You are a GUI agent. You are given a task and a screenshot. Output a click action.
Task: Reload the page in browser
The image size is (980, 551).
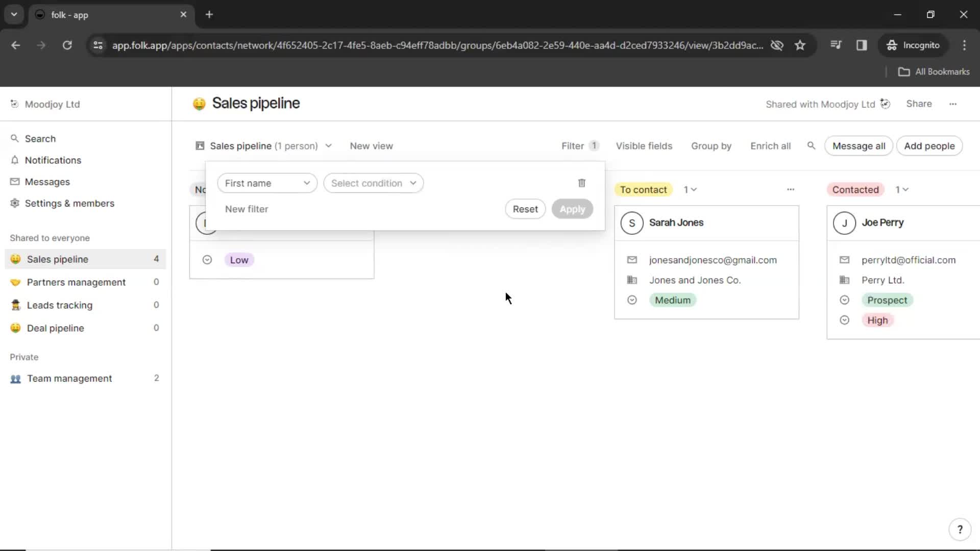[x=67, y=45]
